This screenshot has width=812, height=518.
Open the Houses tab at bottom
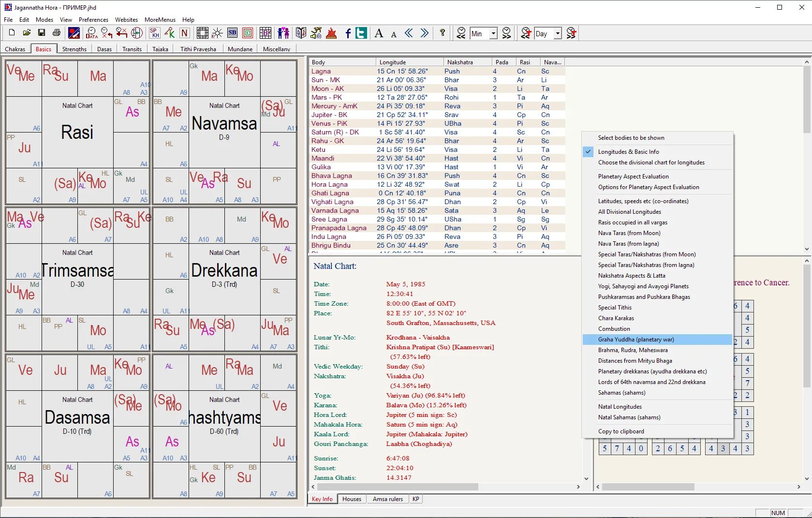[x=352, y=499]
